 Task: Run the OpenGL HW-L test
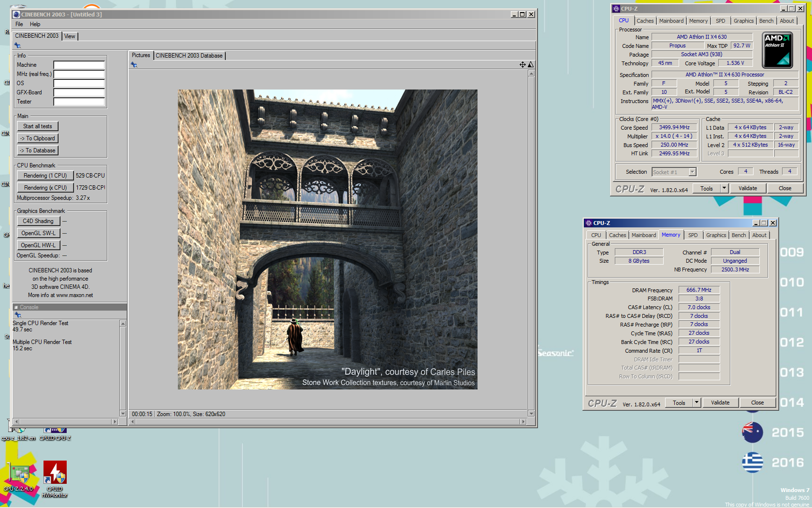(38, 245)
